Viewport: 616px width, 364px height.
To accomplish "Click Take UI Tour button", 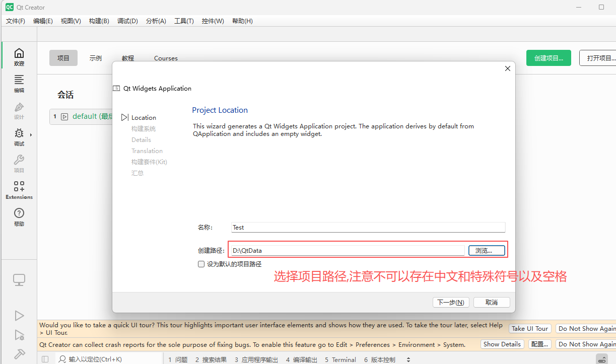I will (530, 328).
